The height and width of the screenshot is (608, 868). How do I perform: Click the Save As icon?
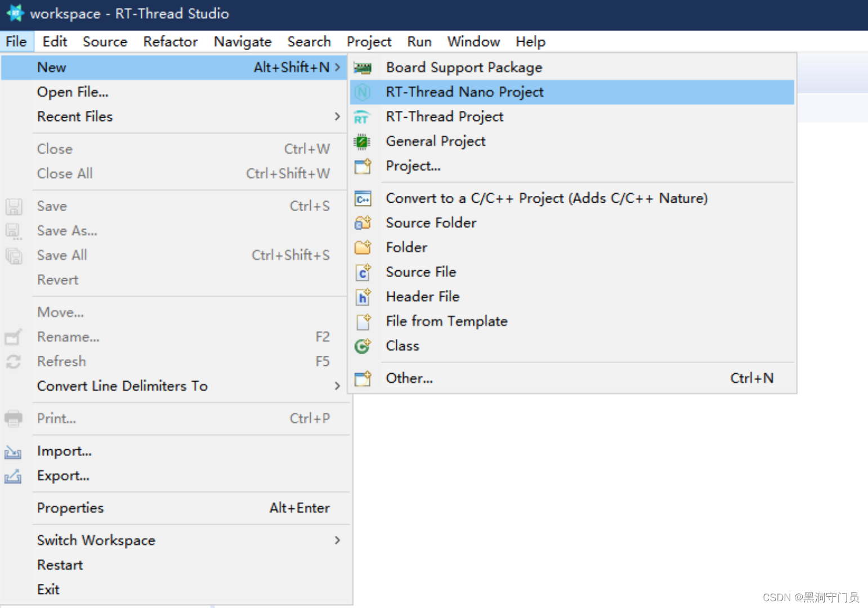[x=13, y=231]
